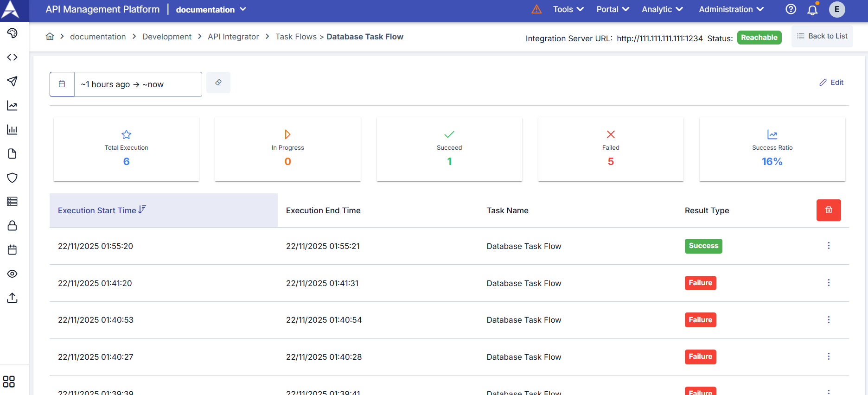Open the Administration menu
868x395 pixels.
pos(731,9)
